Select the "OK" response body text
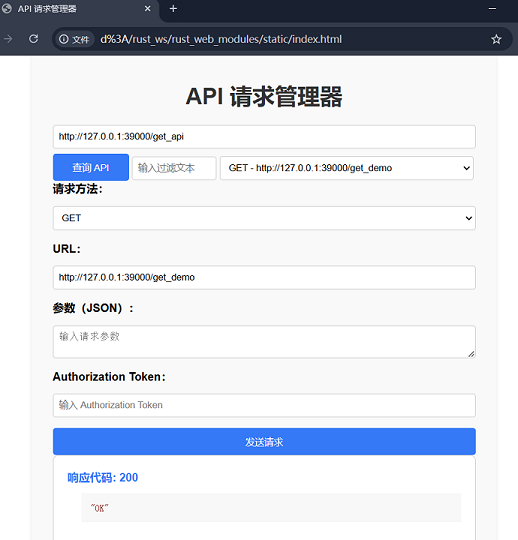Viewport: 518px width, 540px height. coord(100,508)
